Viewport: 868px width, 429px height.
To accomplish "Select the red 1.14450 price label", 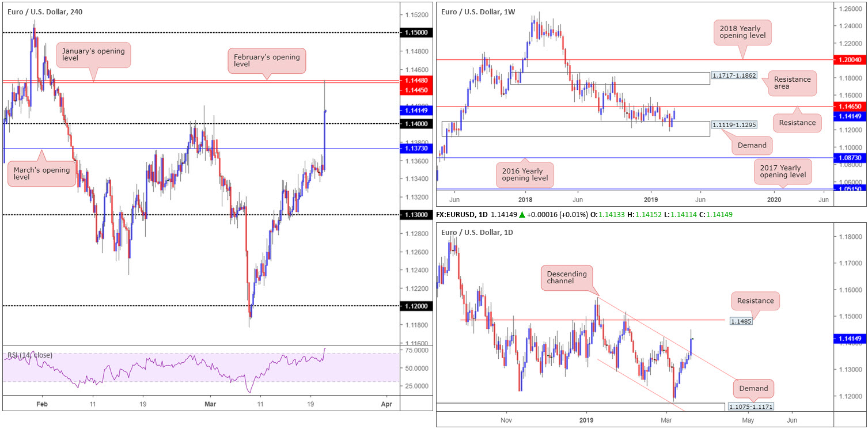I will click(417, 90).
